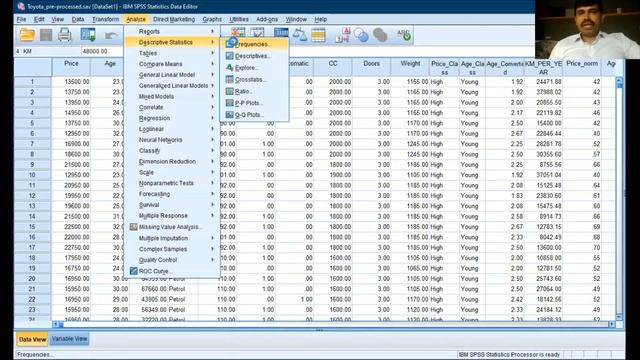Expand Mixed Models submenu
640x360 pixels.
pos(172,96)
